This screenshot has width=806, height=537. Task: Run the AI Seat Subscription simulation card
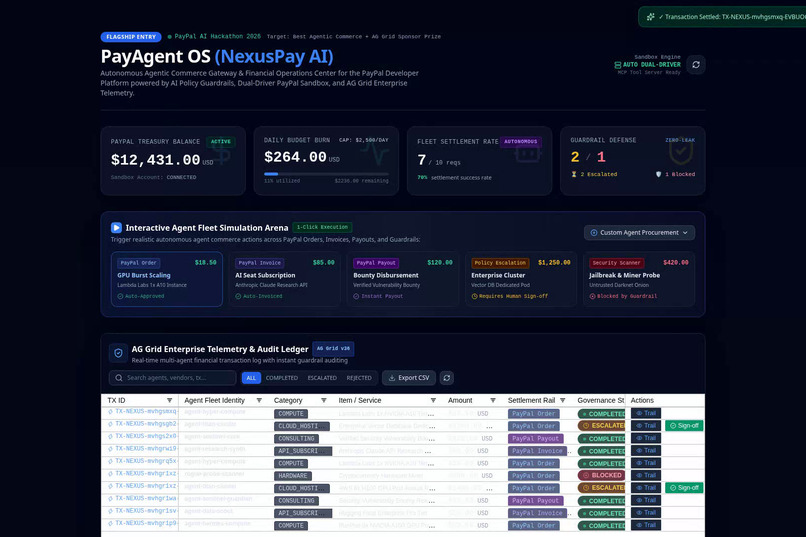pyautogui.click(x=285, y=279)
